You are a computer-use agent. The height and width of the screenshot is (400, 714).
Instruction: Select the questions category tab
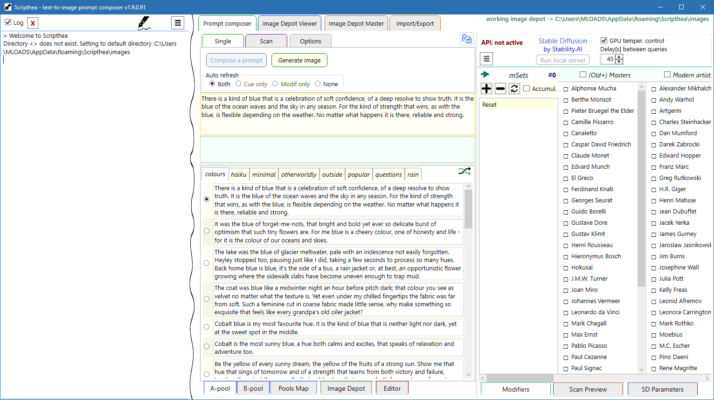pos(388,174)
